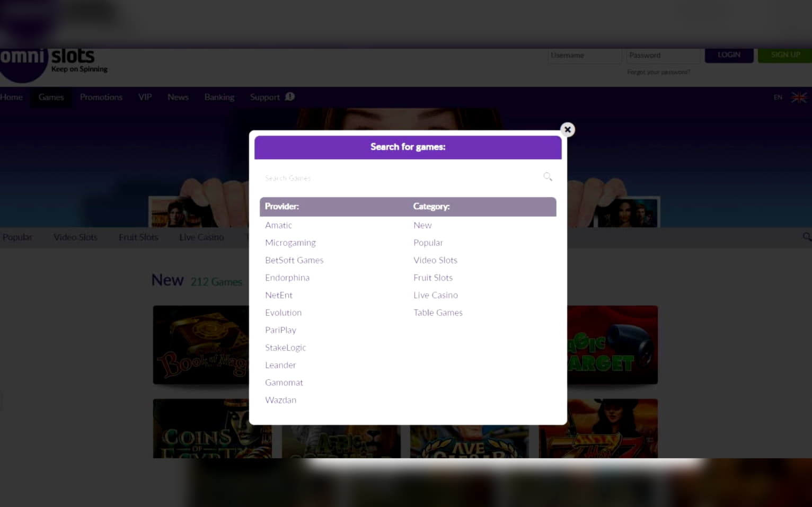The image size is (812, 507).
Task: Select Gamomat provider
Action: click(x=284, y=383)
